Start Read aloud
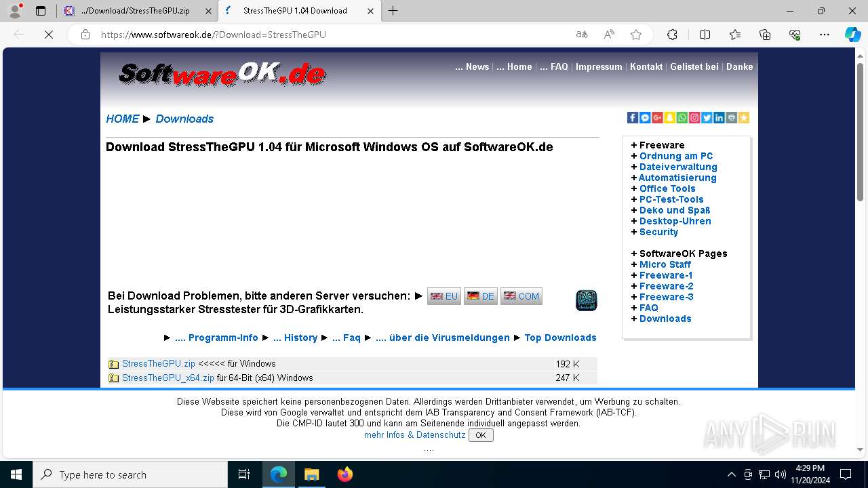 609,35
